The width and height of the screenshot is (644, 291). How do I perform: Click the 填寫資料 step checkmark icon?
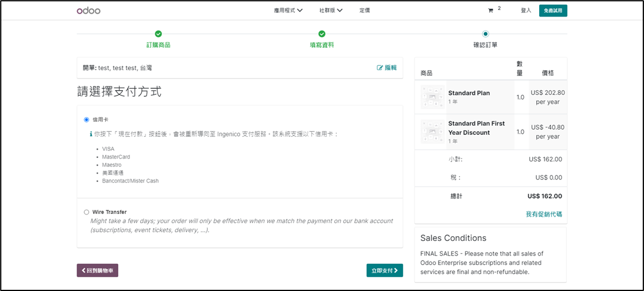click(x=322, y=34)
